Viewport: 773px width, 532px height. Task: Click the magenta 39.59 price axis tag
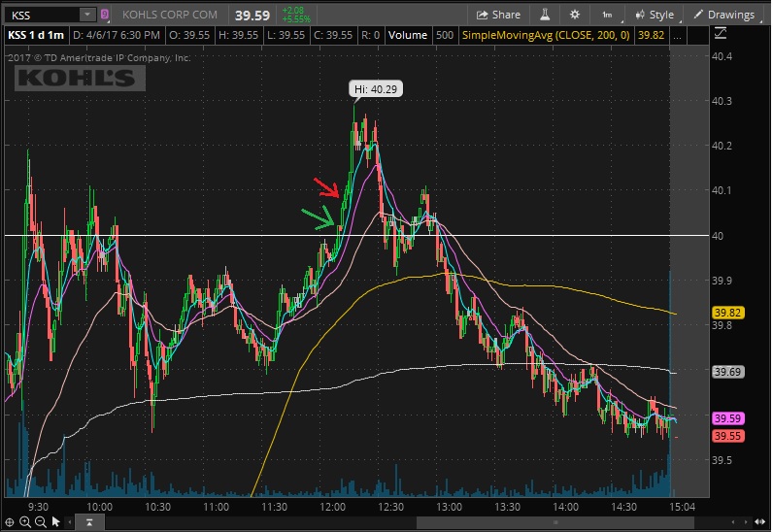(x=727, y=418)
